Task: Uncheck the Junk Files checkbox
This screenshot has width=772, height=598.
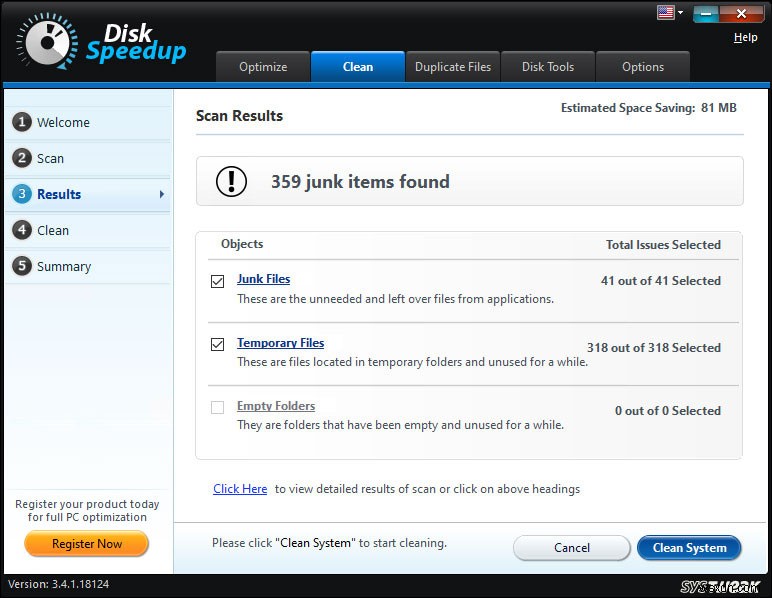Action: point(217,281)
